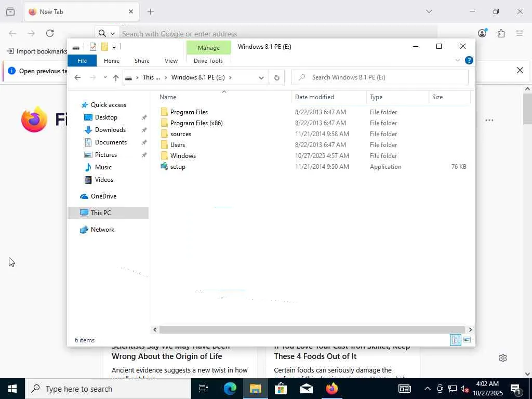The width and height of the screenshot is (532, 399).
Task: Expand chevron after This PC breadcrumb
Action: (x=166, y=77)
